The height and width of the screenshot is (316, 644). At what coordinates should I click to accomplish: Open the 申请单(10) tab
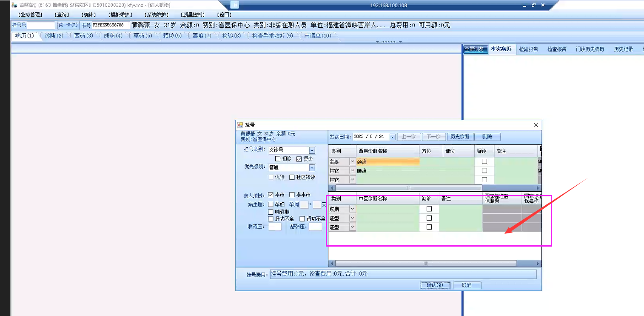point(318,36)
